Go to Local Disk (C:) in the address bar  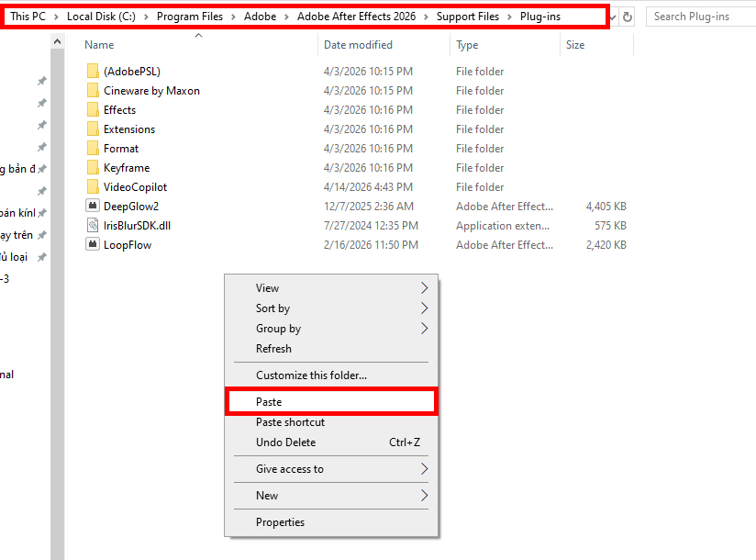[x=101, y=17]
